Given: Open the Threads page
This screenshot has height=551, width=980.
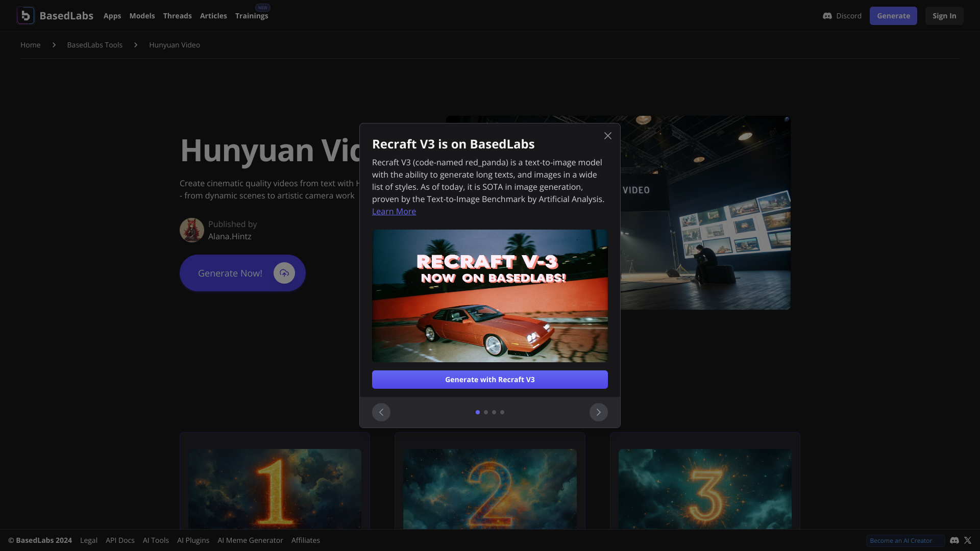Looking at the screenshot, I should (177, 16).
